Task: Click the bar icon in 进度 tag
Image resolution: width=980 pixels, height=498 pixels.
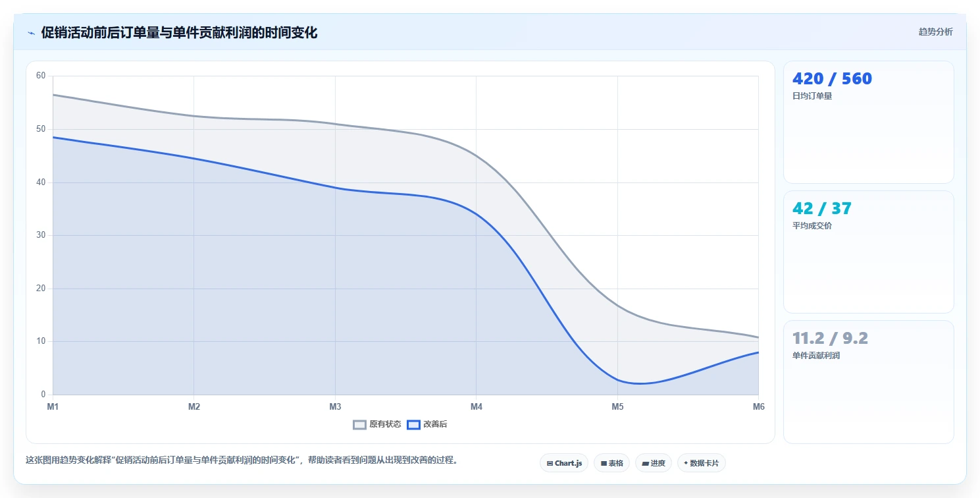Action: [x=645, y=464]
